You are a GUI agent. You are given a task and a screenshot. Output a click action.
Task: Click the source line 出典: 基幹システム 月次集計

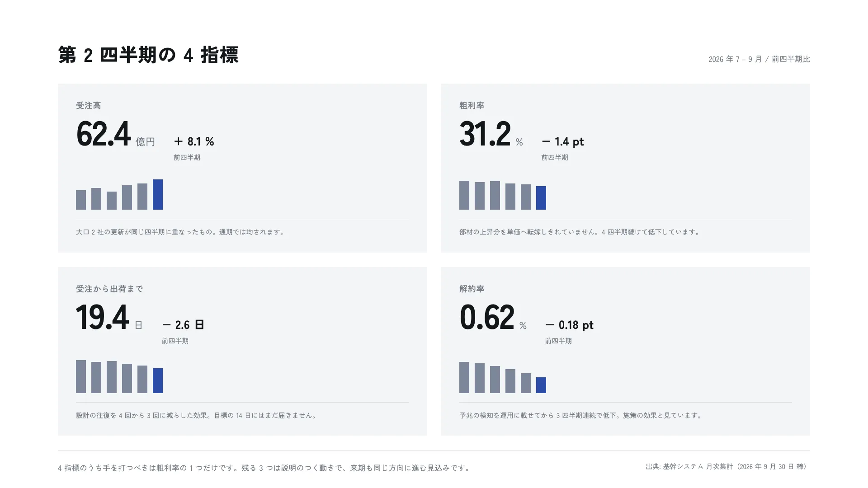[x=727, y=467]
